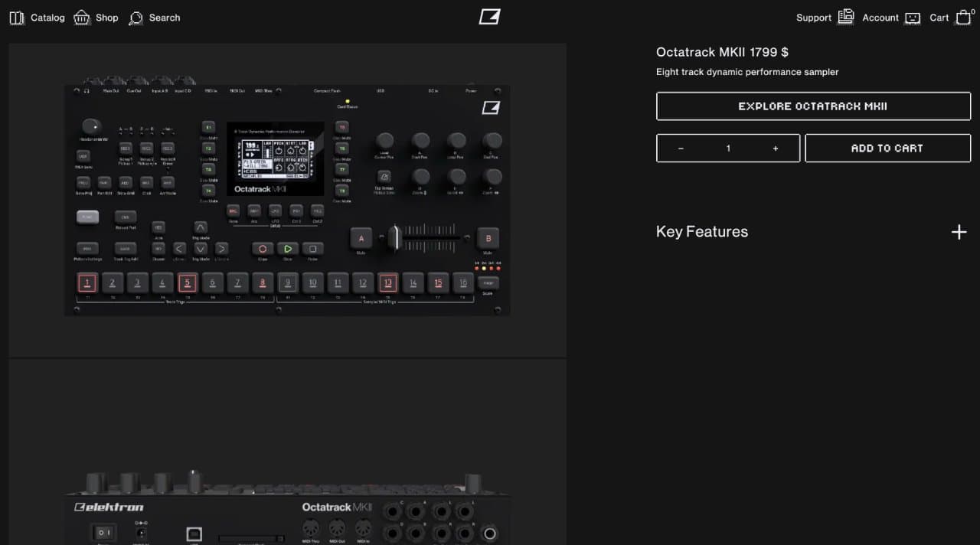Expand the Key Features plus icon
This screenshot has height=545, width=980.
[959, 232]
